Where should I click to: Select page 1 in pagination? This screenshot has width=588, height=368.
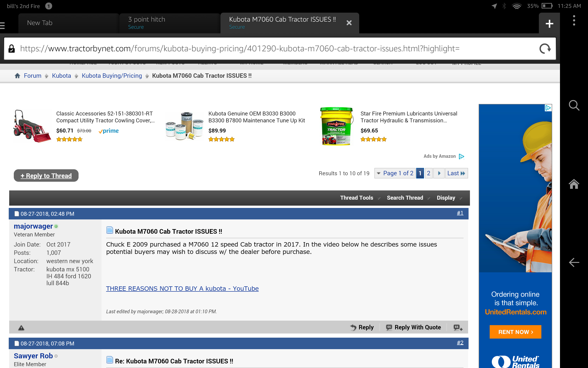[x=420, y=173]
